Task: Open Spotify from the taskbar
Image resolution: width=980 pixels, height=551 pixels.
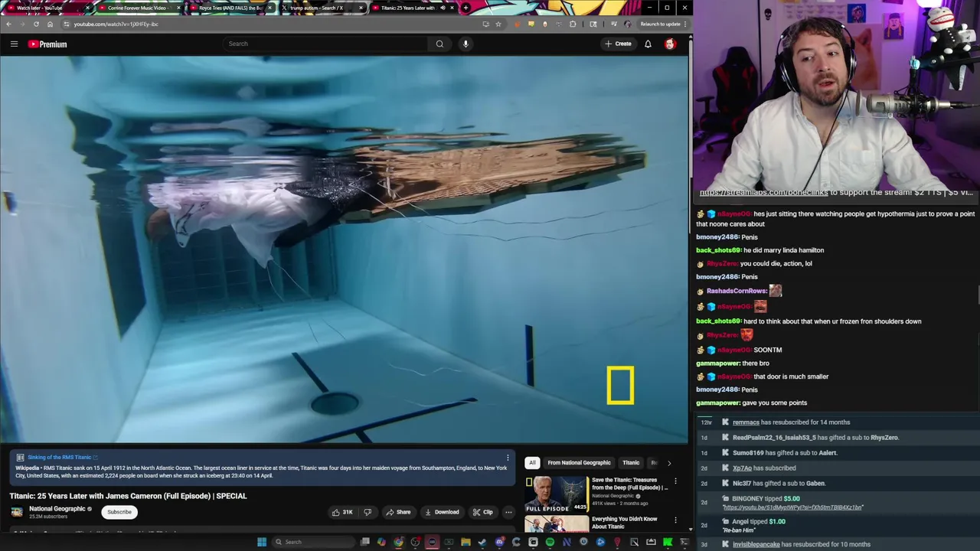Action: [550, 542]
